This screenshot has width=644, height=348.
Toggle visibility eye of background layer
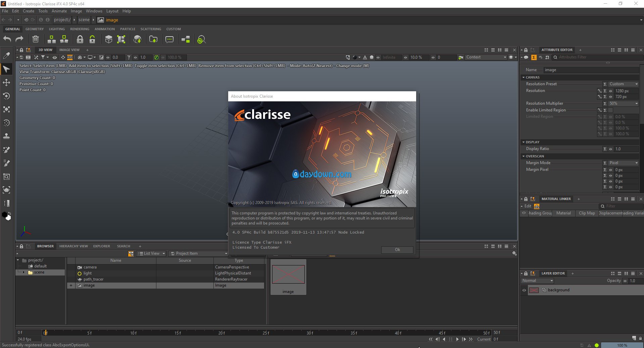[x=524, y=290]
